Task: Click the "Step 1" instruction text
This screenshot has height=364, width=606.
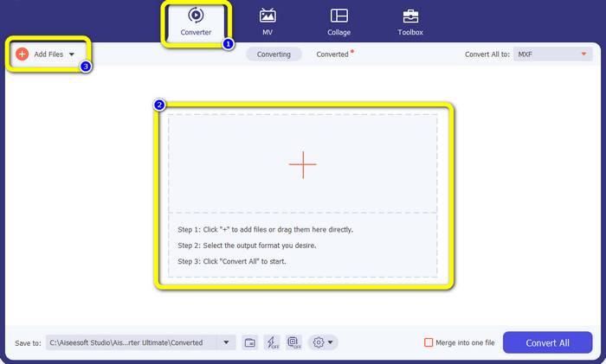Action: [265, 229]
